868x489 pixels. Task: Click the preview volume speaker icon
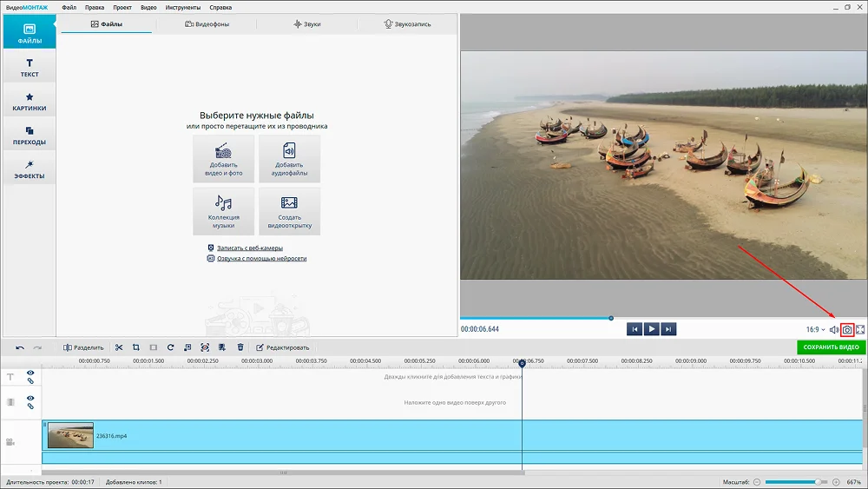tap(833, 329)
